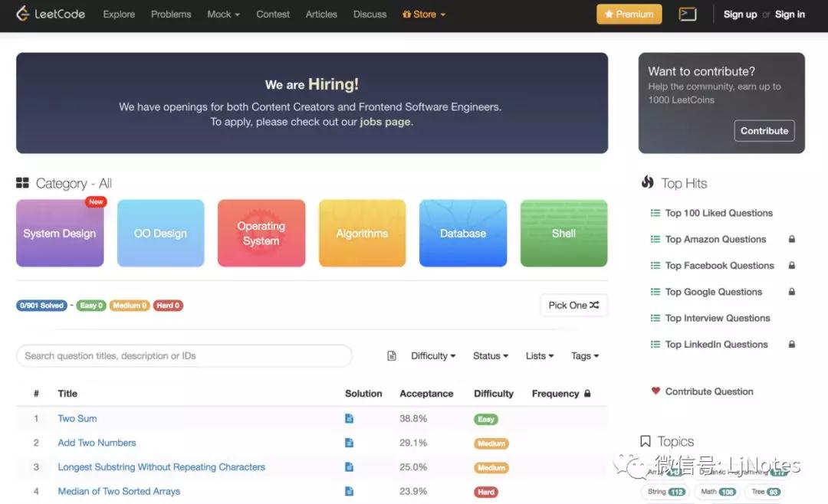Image resolution: width=828 pixels, height=504 pixels.
Task: Click the document icon beside Difficulty filter
Action: [392, 356]
